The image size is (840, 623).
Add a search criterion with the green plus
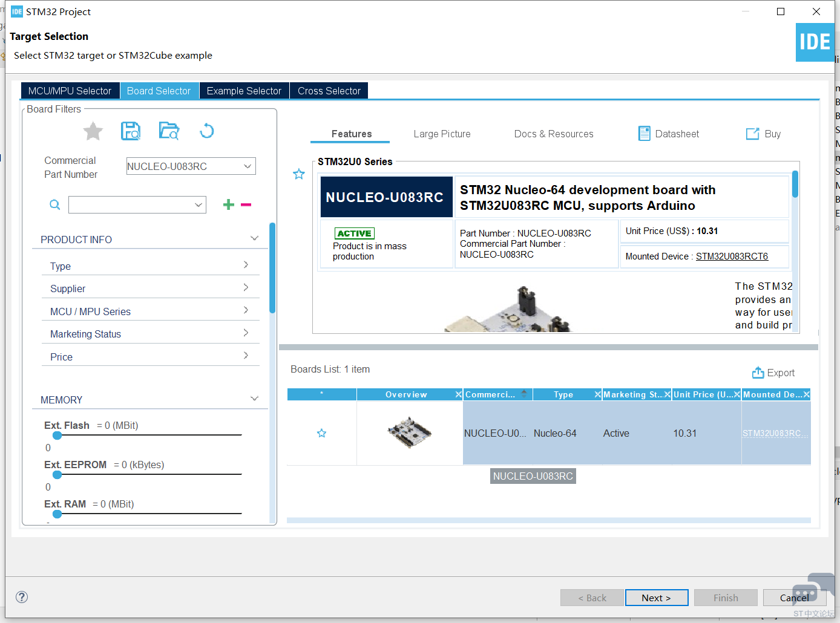point(228,204)
